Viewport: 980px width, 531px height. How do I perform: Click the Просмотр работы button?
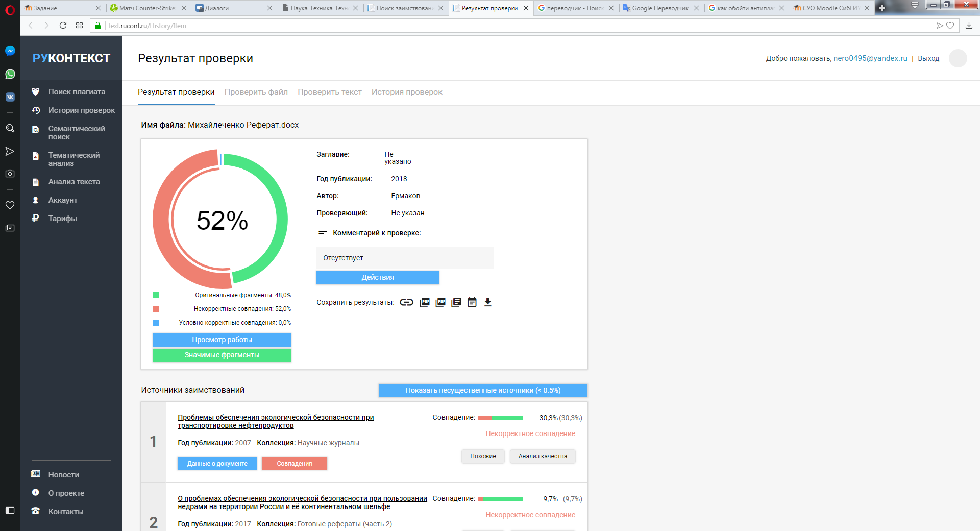click(x=222, y=340)
